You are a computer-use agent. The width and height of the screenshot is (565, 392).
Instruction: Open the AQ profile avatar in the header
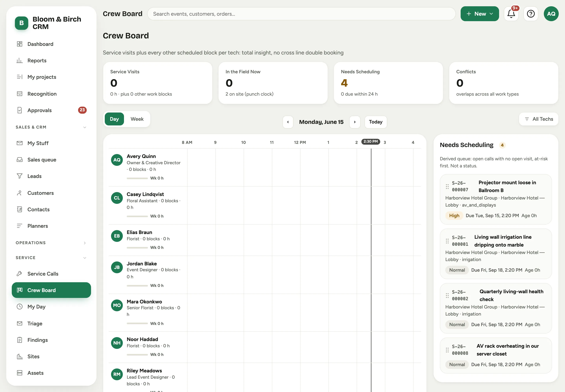pyautogui.click(x=551, y=14)
